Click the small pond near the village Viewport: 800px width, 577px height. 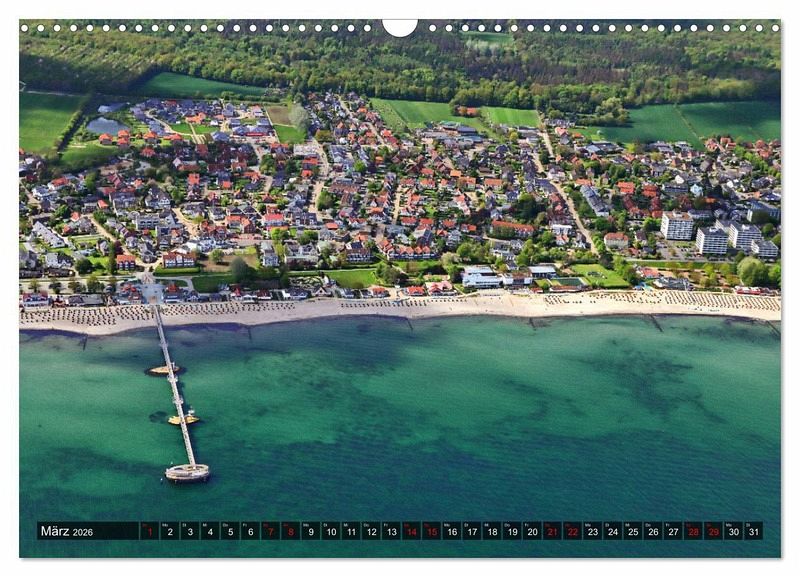[x=104, y=126]
